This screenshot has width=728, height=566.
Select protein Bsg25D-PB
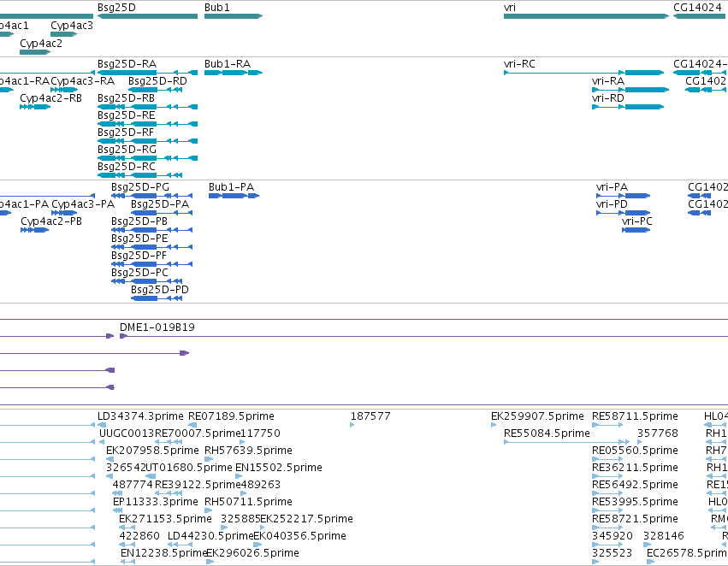[151, 230]
